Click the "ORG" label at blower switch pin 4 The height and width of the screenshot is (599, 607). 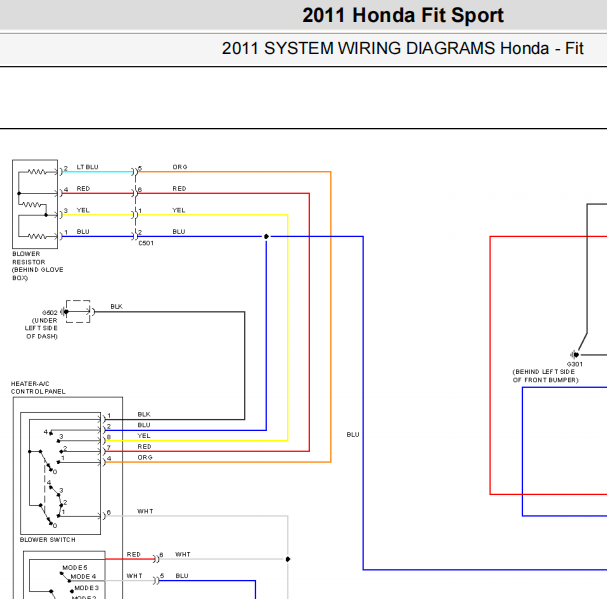point(145,458)
